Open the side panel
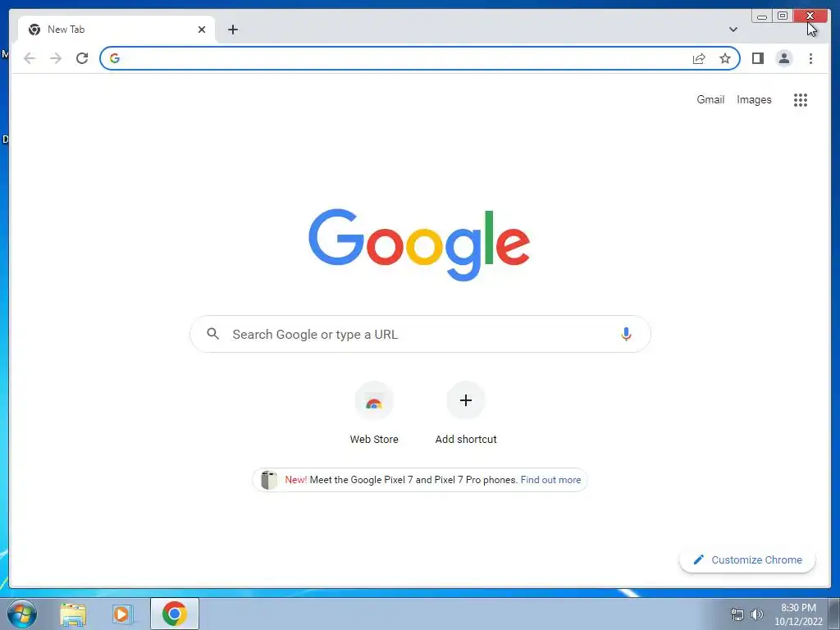The image size is (840, 630). pos(757,58)
